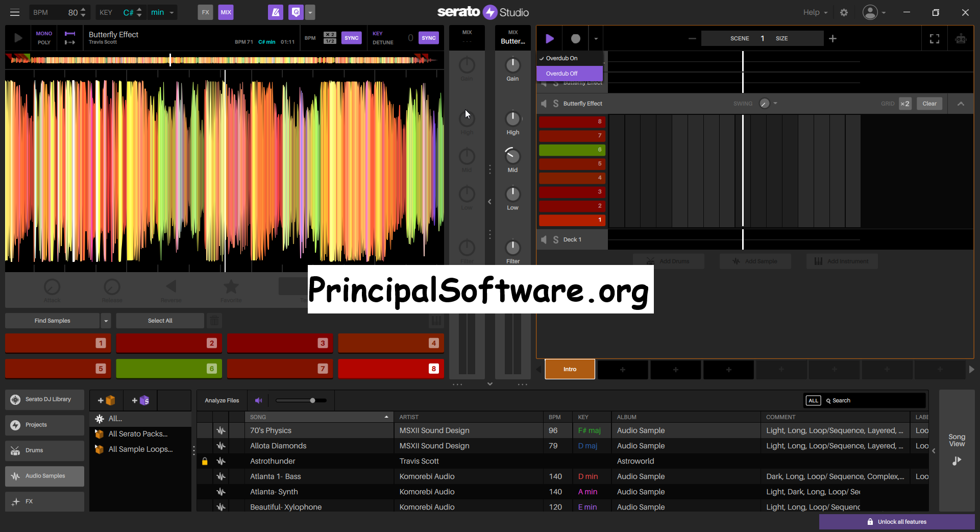Adjust the SWING knob
980x532 pixels.
coord(764,104)
